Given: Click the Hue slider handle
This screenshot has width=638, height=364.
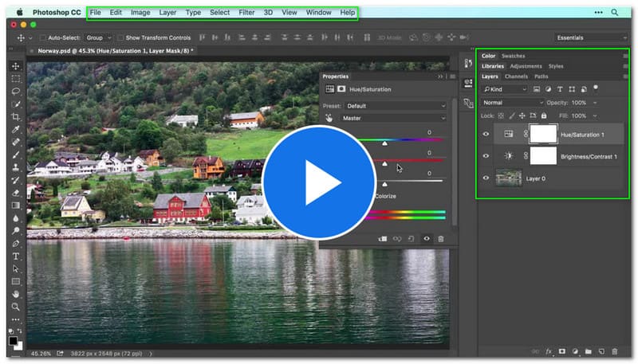Looking at the screenshot, I should click(x=384, y=143).
